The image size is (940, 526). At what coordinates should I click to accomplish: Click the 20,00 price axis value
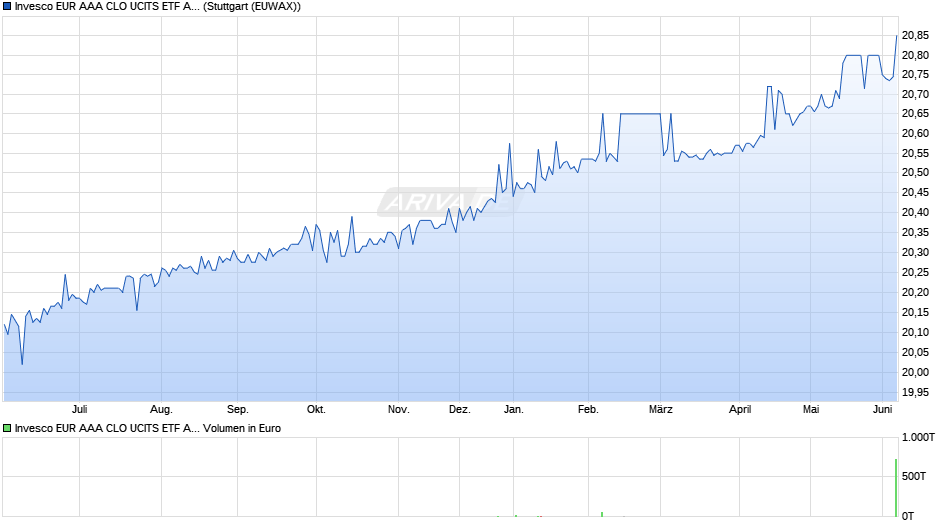(x=915, y=372)
